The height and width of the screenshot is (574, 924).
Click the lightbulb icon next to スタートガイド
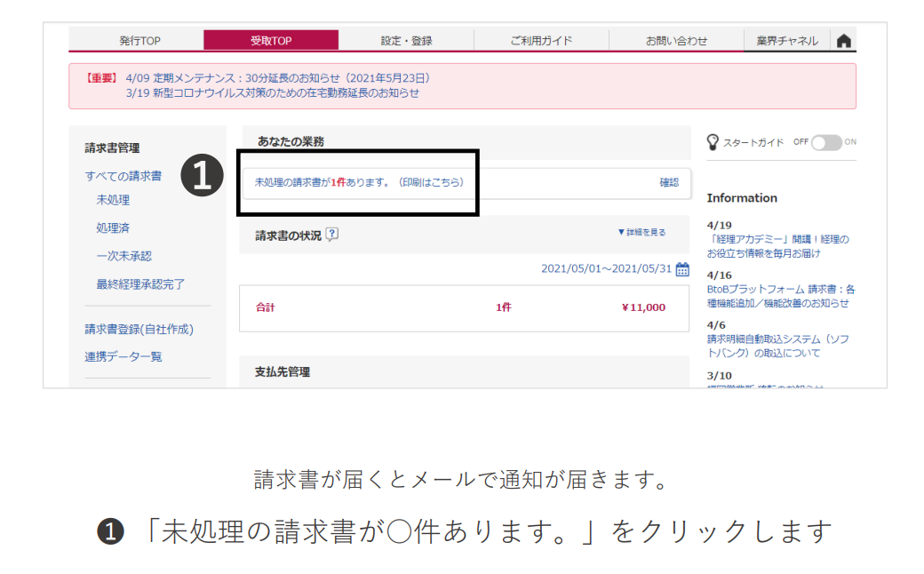[x=713, y=142]
